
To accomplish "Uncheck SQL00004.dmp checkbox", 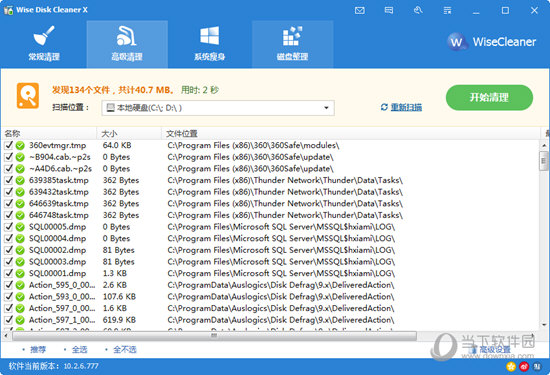I will pyautogui.click(x=9, y=238).
